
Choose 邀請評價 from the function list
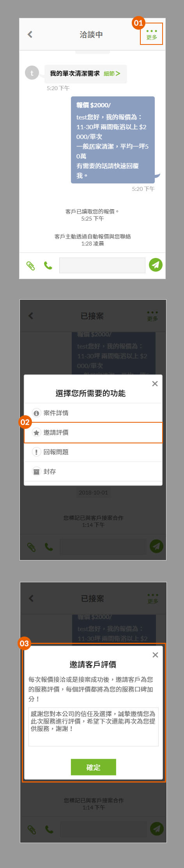pos(93,432)
